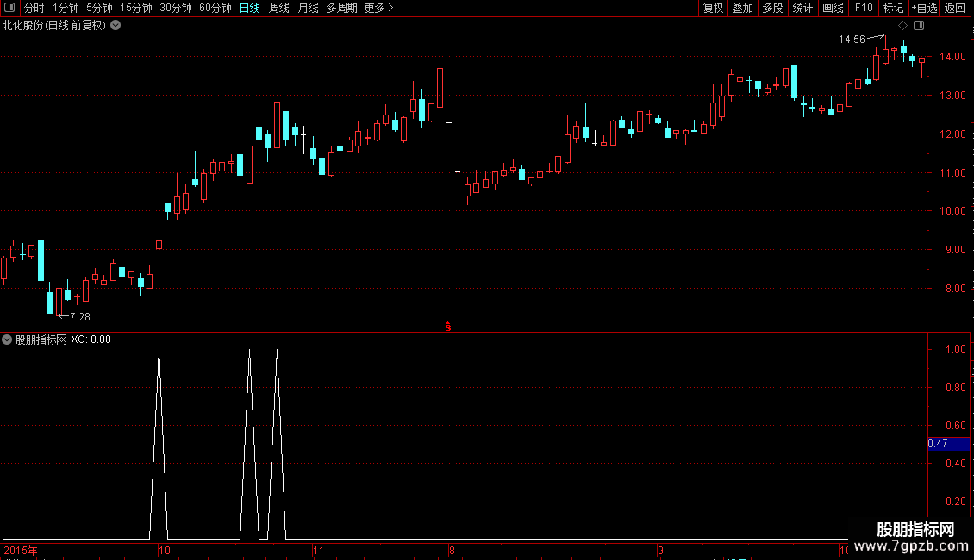Open 画线 drawing tools
This screenshot has height=560, width=974.
click(x=833, y=8)
